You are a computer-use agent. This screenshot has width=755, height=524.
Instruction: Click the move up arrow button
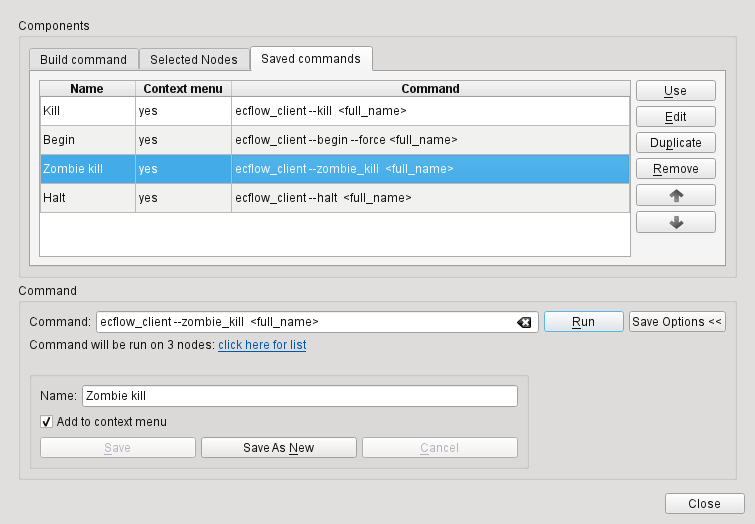675,195
